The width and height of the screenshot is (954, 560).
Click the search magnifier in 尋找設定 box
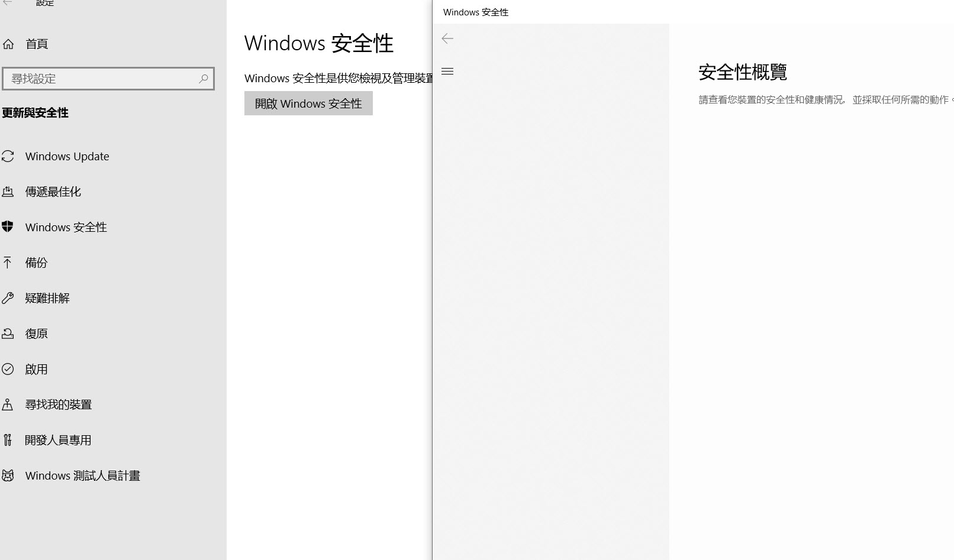point(204,79)
